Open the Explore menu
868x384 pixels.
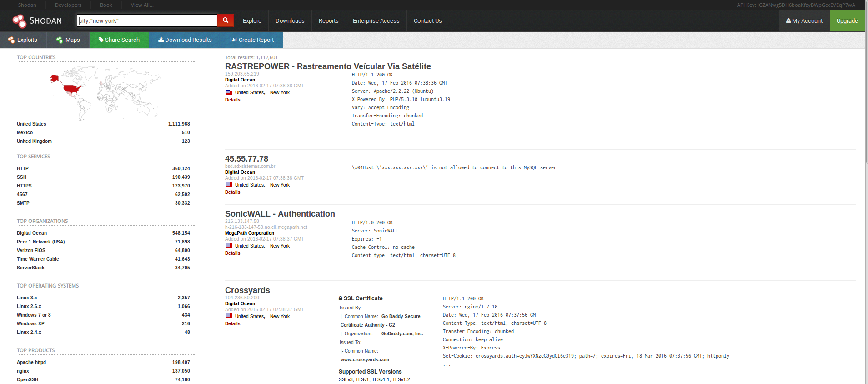[x=252, y=21]
